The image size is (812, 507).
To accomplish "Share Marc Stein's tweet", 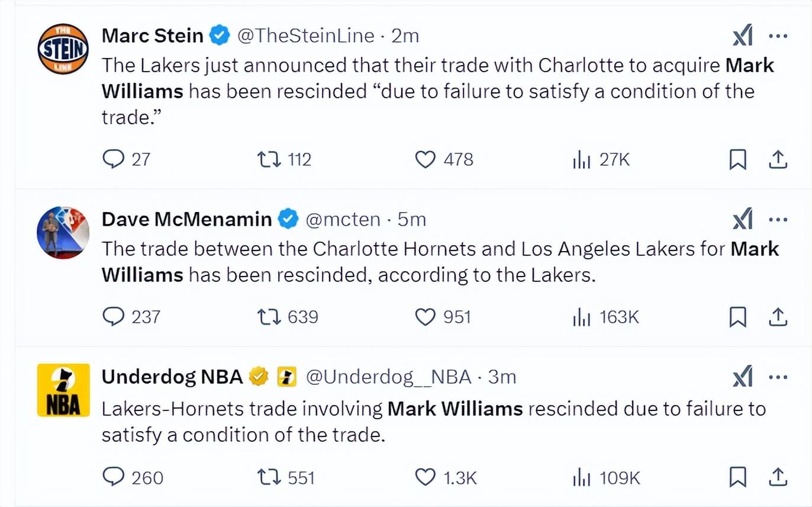I will (778, 159).
